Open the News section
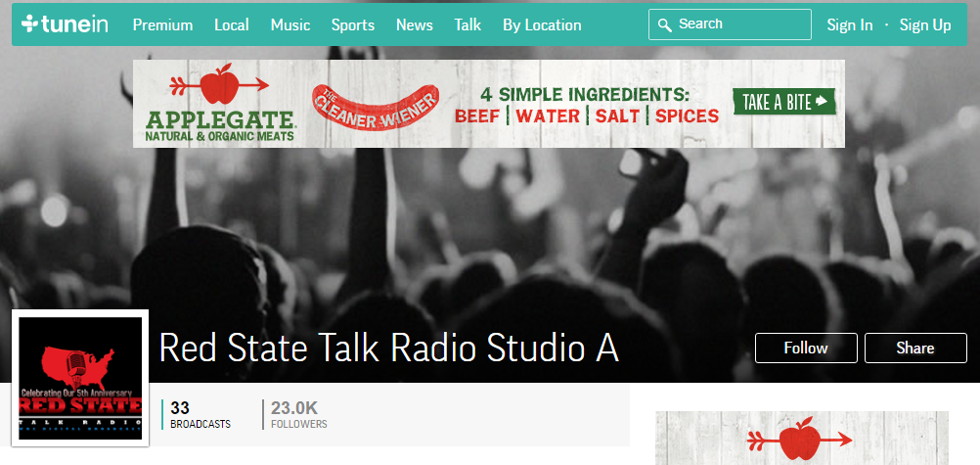The width and height of the screenshot is (980, 465). pos(414,25)
